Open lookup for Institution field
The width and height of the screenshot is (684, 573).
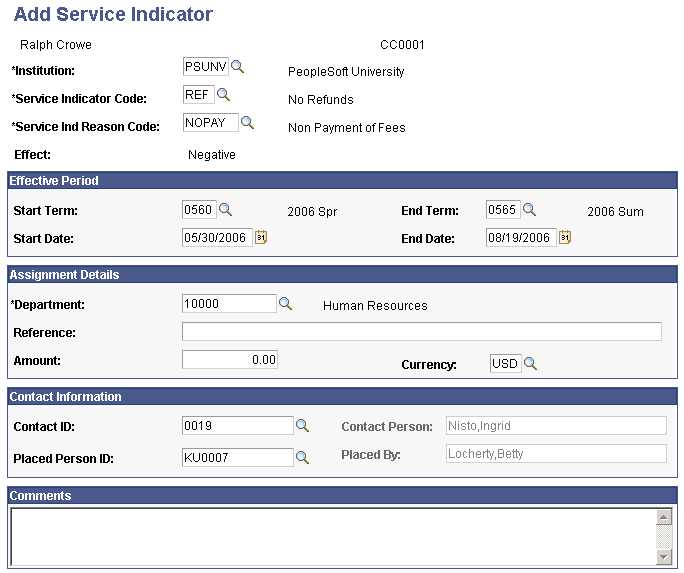coord(237,67)
